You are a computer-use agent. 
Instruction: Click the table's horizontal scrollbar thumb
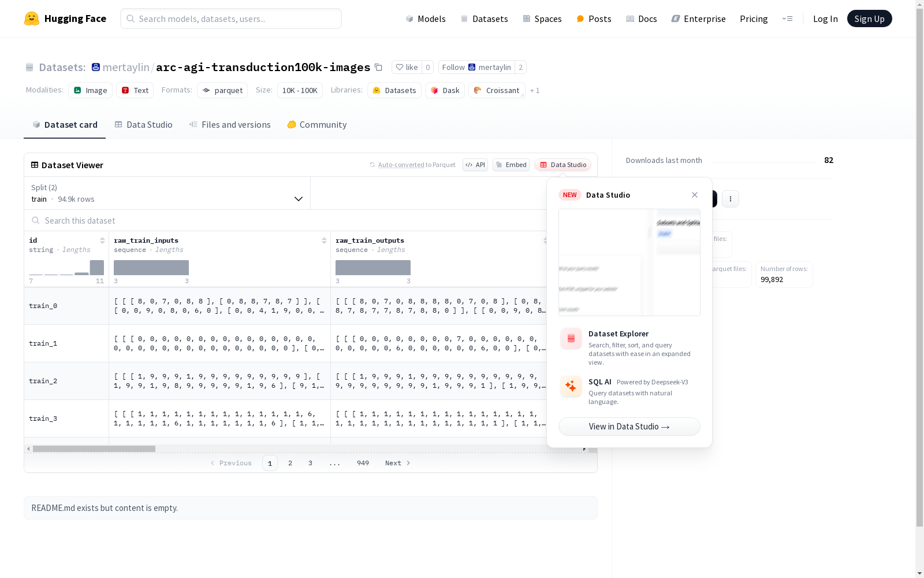tap(94, 449)
